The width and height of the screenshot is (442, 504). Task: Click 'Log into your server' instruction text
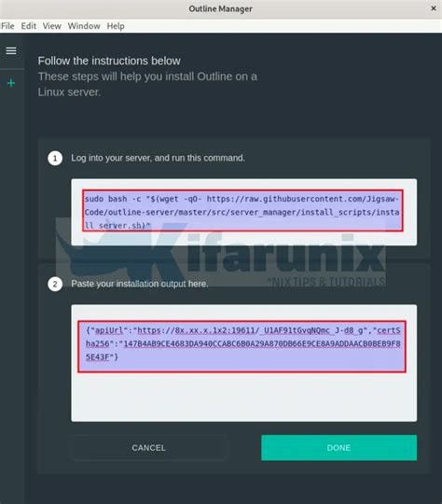(x=158, y=158)
